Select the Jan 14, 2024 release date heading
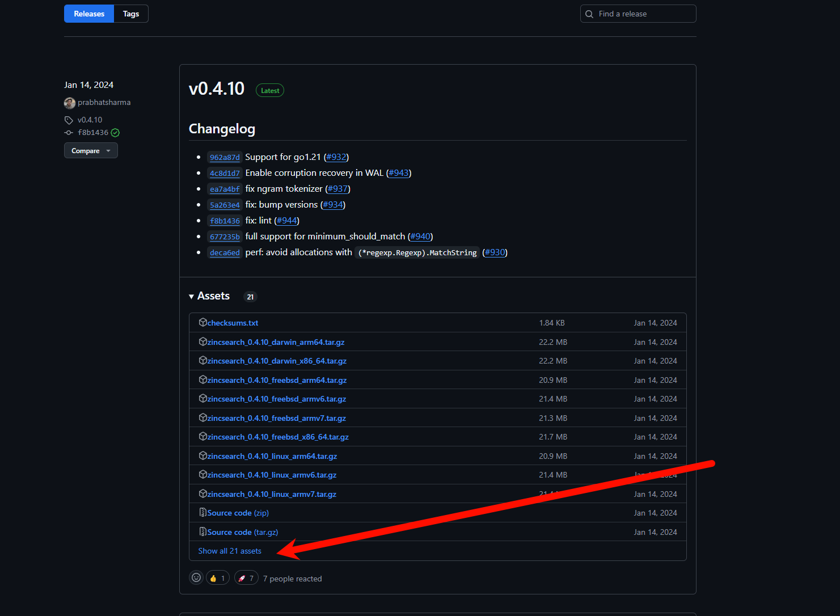The height and width of the screenshot is (616, 840). coord(88,85)
